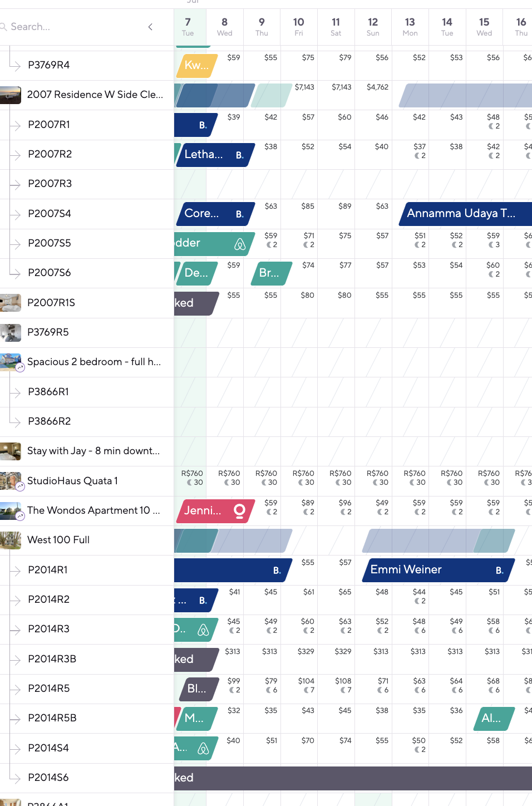The width and height of the screenshot is (532, 806).
Task: Click link badge on StudioHaus Quata 1 thumbnail
Action: [x=20, y=486]
